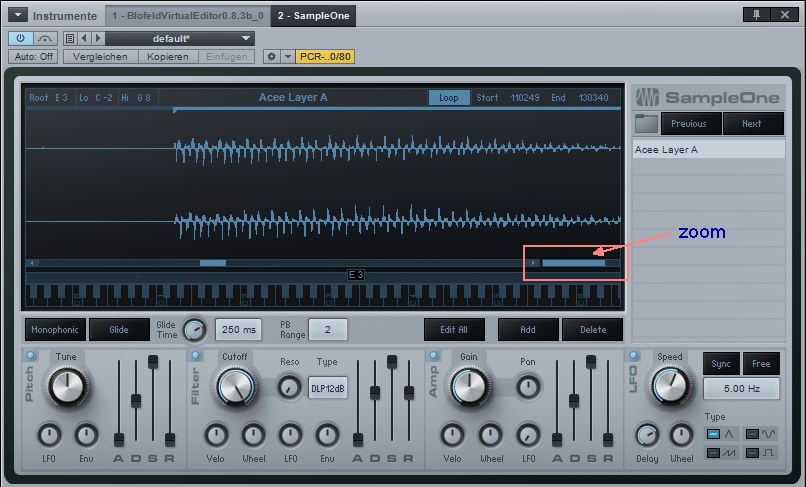This screenshot has height=487, width=806.
Task: Toggle the Filter section enable LED
Action: click(x=196, y=355)
